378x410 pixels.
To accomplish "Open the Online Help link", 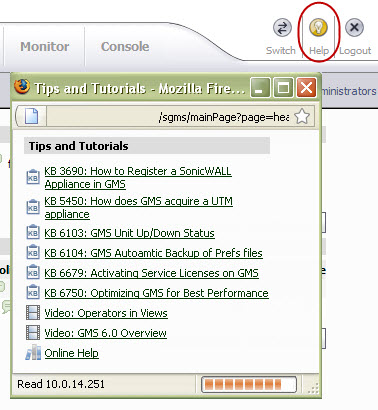I will [71, 353].
